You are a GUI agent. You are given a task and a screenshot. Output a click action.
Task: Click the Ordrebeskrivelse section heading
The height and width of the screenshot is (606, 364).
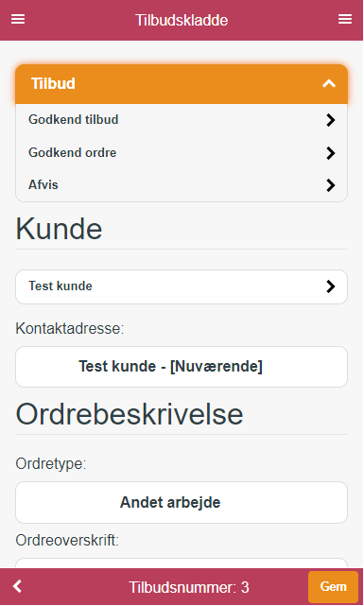point(130,414)
